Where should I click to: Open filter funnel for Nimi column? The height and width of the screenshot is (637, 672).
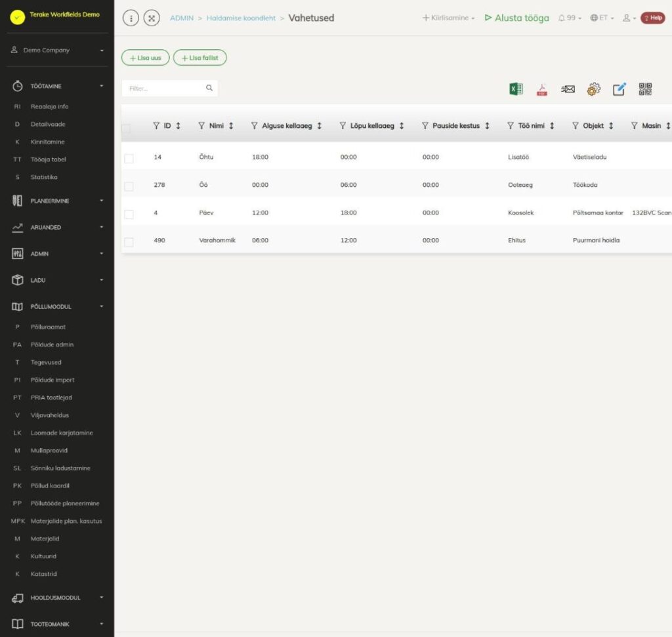[x=201, y=125]
